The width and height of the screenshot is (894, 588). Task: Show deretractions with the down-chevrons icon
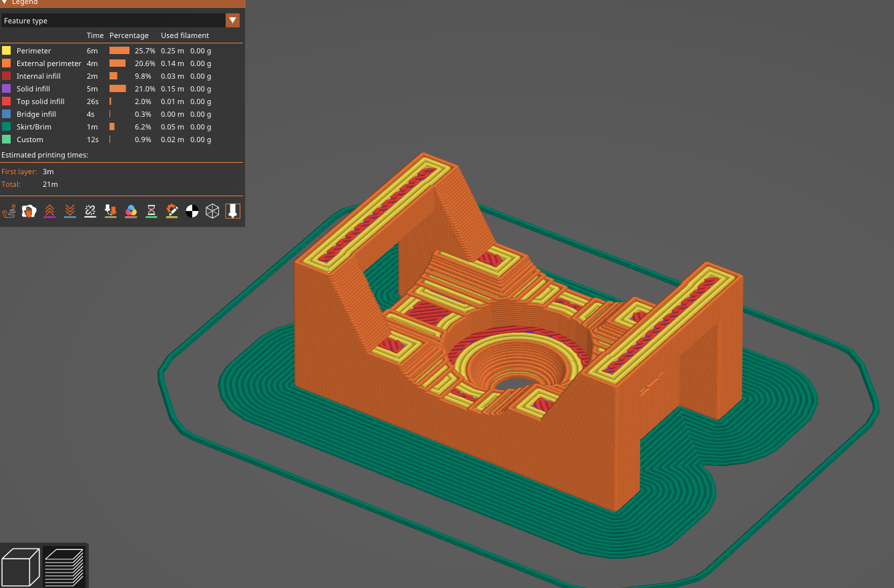pos(69,212)
